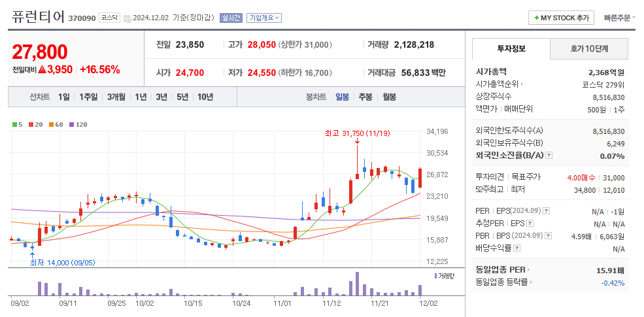Viewport: 644px width, 317px height.
Task: Click the 투자의견 link
Action: point(490,177)
